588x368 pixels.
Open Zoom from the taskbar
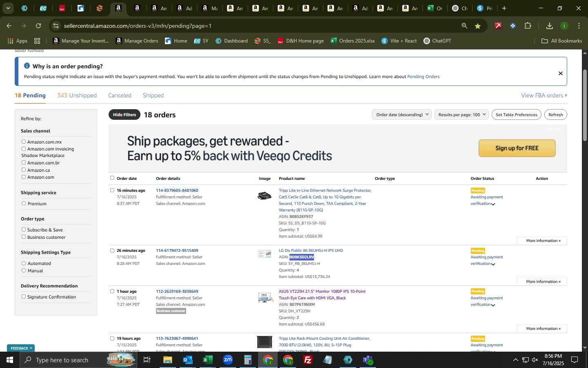pos(227,360)
